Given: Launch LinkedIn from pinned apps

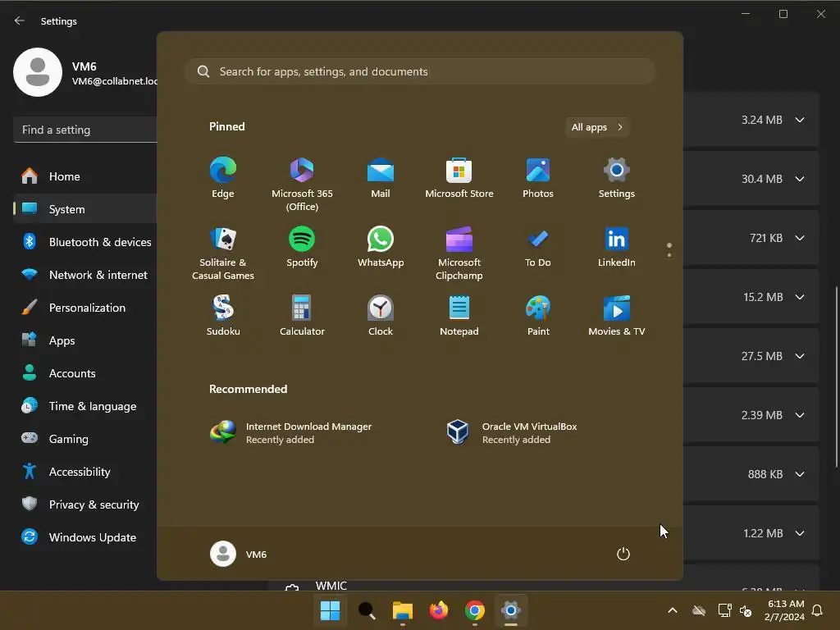Looking at the screenshot, I should [x=617, y=248].
